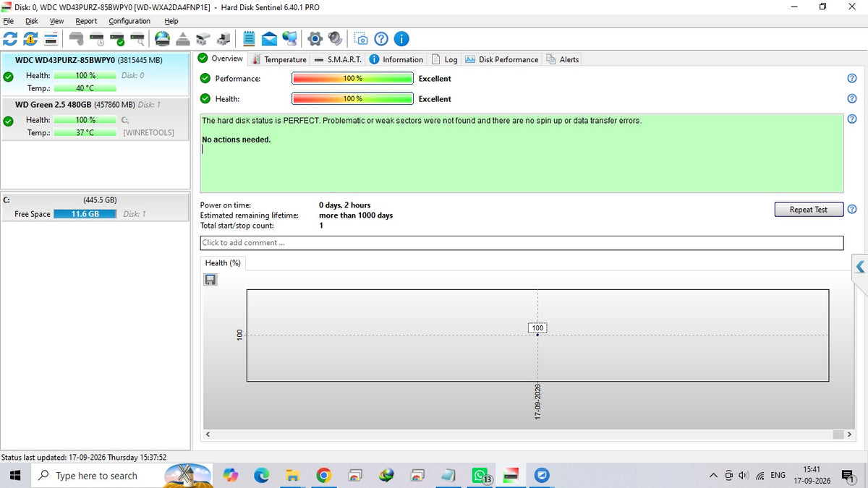Click help icon beside Performance row

point(851,78)
